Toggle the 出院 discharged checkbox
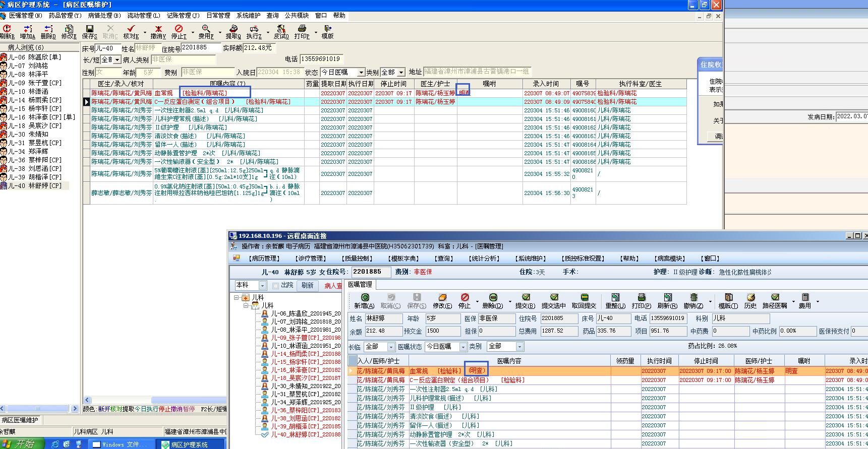Viewport: 868px width, 449px height. [x=275, y=286]
